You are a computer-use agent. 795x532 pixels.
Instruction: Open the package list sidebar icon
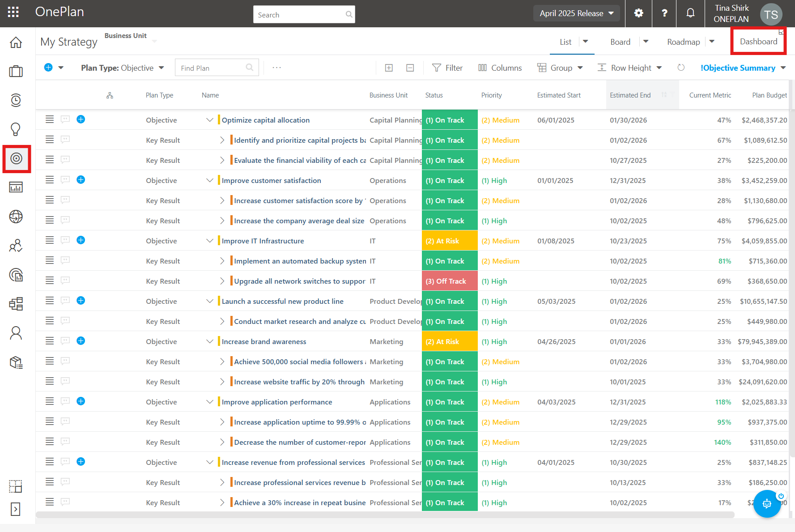(16, 362)
